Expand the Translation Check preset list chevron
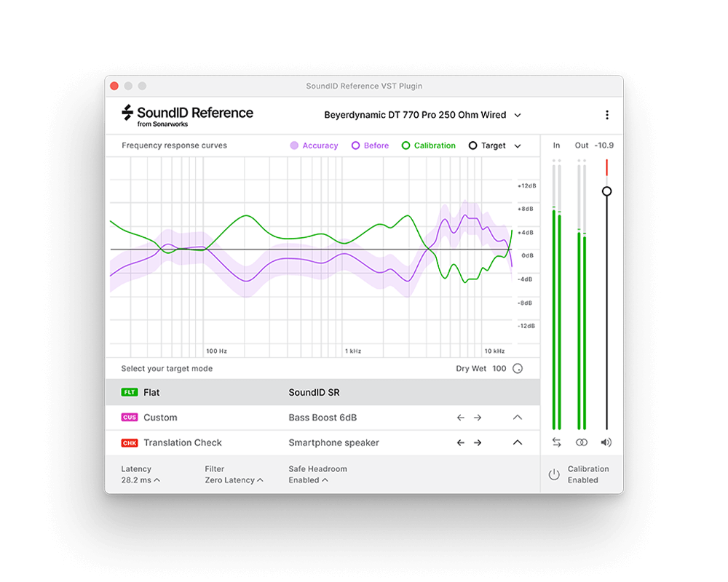The width and height of the screenshot is (728, 582). click(518, 443)
